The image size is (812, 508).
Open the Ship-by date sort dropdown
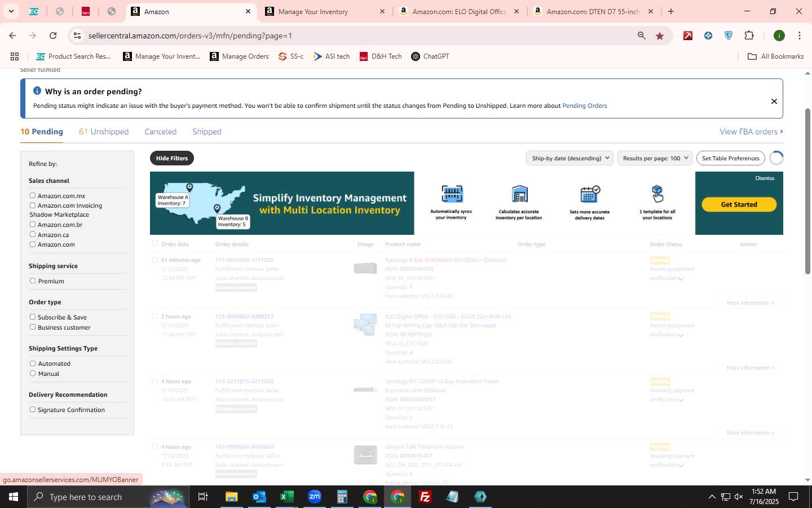[x=570, y=158]
